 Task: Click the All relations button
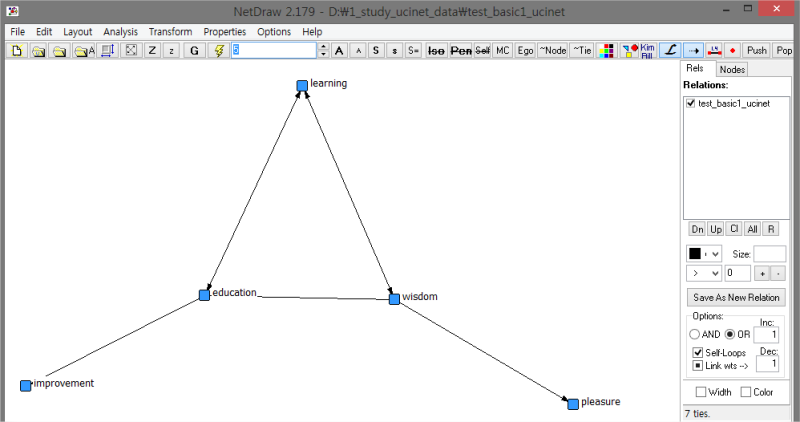pos(753,229)
